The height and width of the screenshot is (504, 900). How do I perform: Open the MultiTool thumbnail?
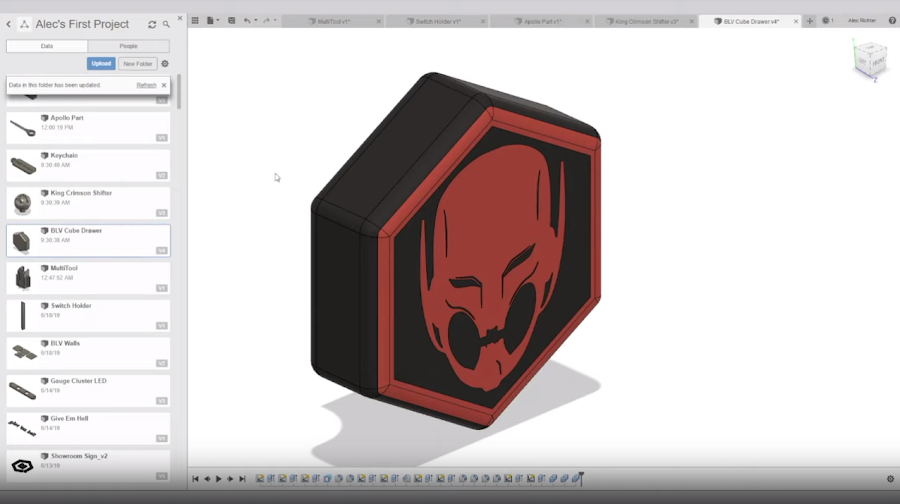tap(22, 278)
